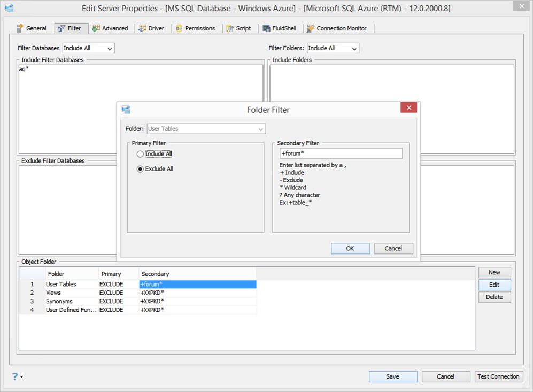533x392 pixels.
Task: Confirm Folder Filter with OK
Action: pos(351,249)
